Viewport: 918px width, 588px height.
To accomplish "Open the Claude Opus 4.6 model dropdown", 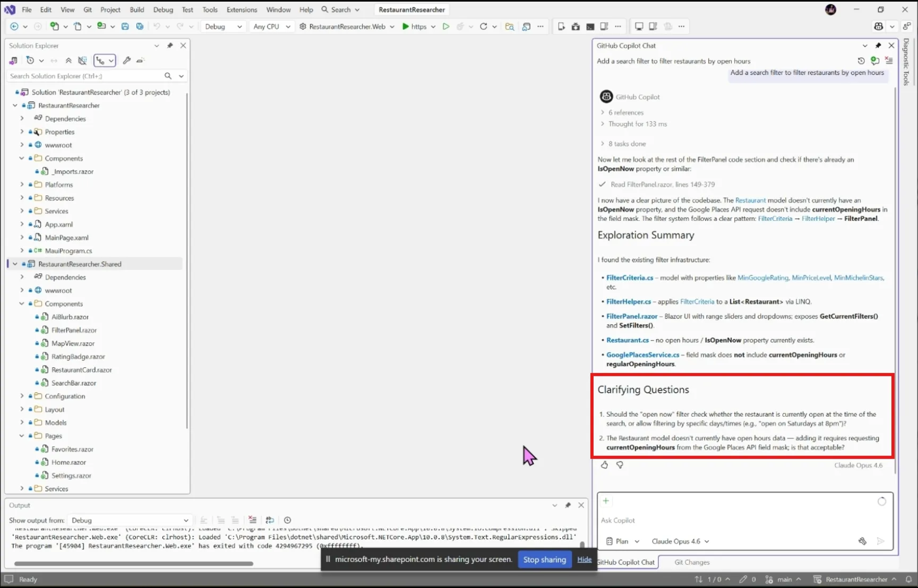I will 681,541.
